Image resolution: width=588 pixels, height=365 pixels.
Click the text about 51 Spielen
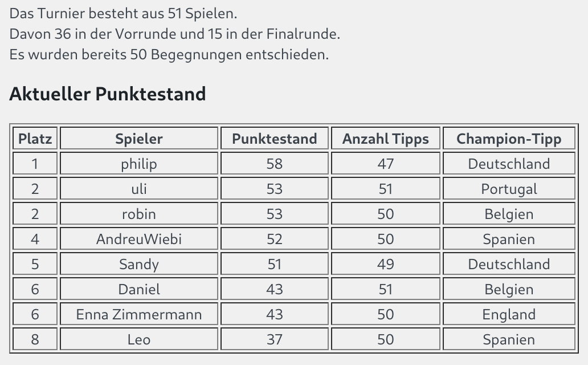(x=124, y=14)
